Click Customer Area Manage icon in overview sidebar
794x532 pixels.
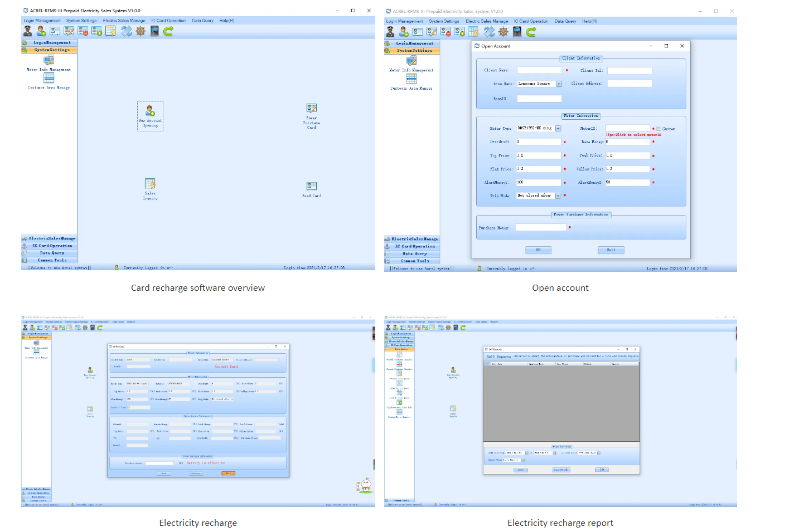49,79
